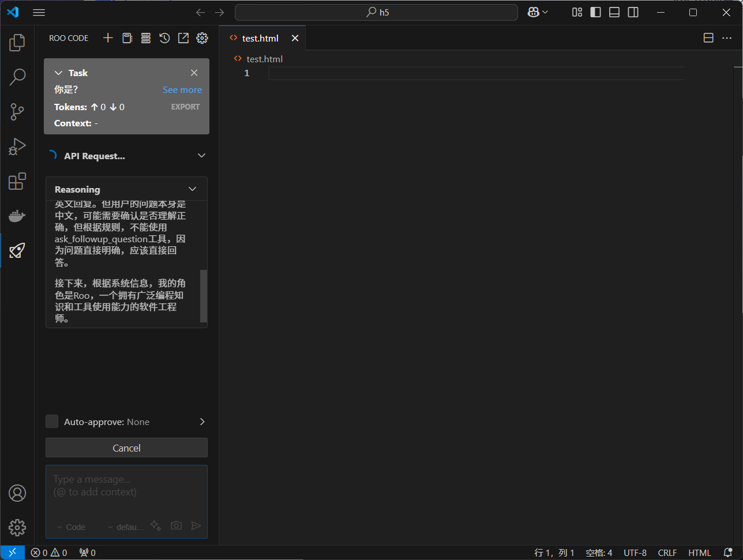Viewport: 743px width, 560px height.
Task: Expand the API Request row
Action: pyautogui.click(x=201, y=156)
